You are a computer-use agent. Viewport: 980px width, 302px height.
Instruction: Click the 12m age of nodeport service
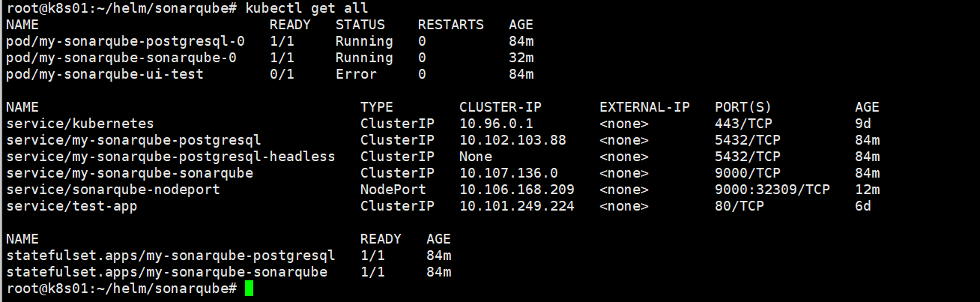click(x=867, y=190)
